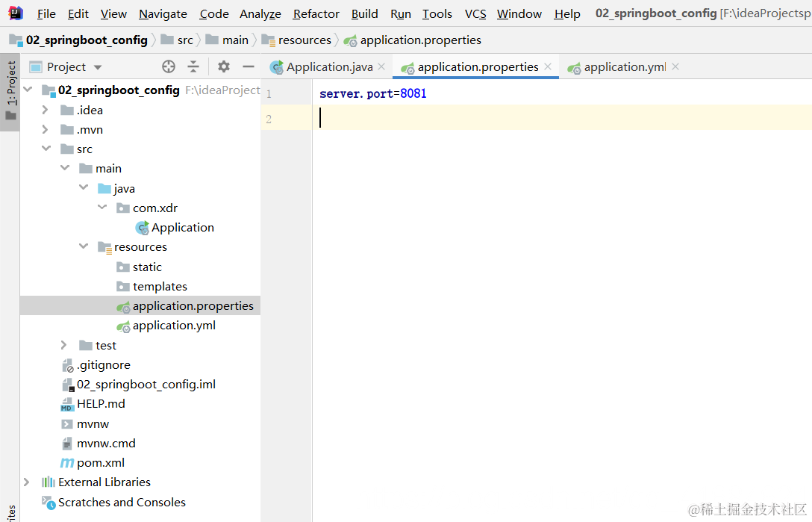Open the Help menu
812x522 pixels.
click(567, 13)
